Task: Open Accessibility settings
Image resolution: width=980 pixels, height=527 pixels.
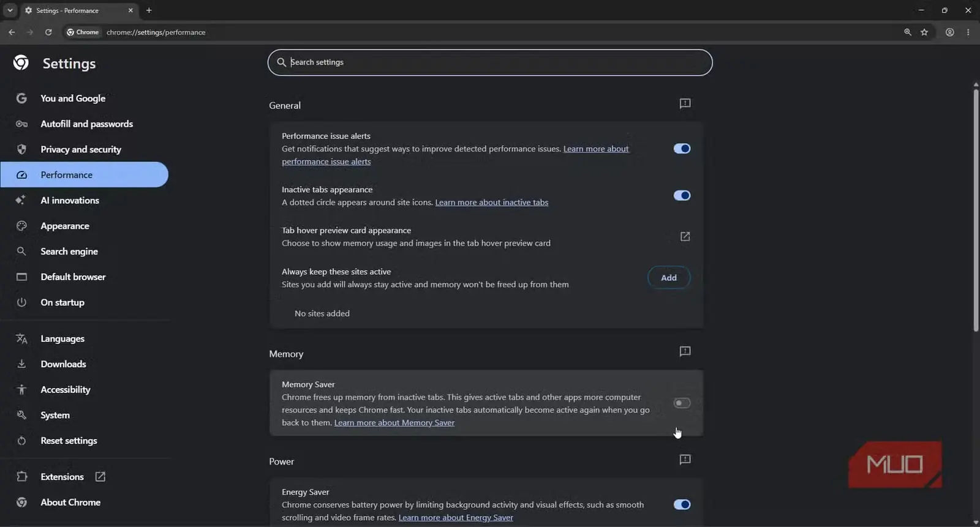Action: pyautogui.click(x=85, y=390)
